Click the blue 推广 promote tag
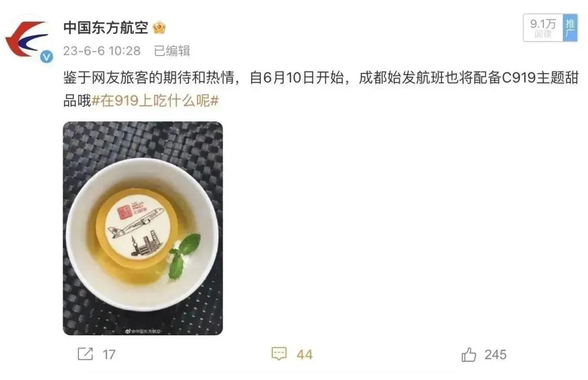This screenshot has height=380, width=588. 570,28
